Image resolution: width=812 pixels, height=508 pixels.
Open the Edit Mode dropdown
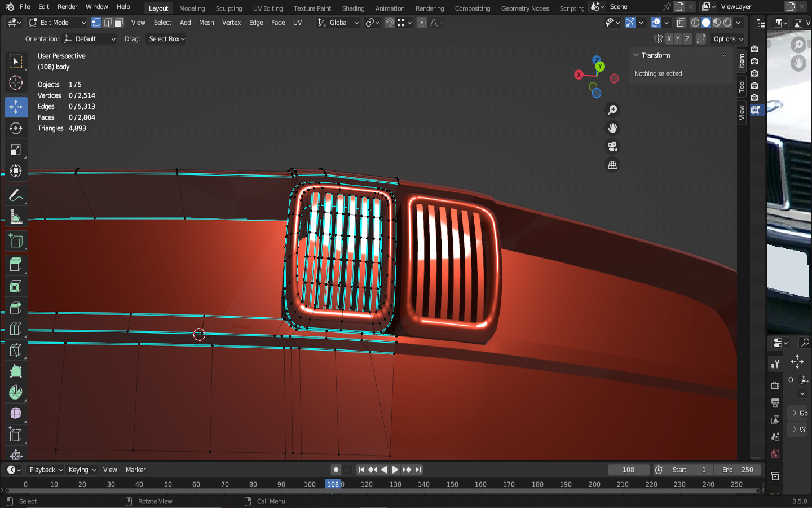58,23
